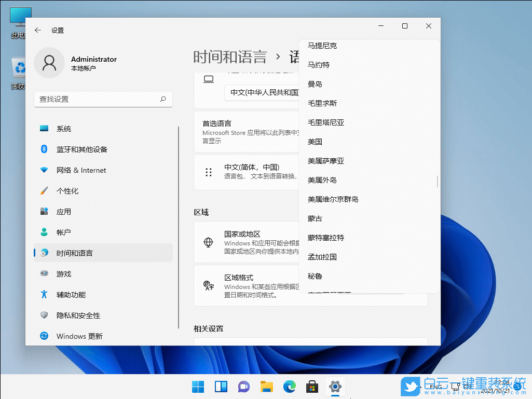Open 游戏 settings via the Xbox icon
The height and width of the screenshot is (399, 532).
coord(44,274)
